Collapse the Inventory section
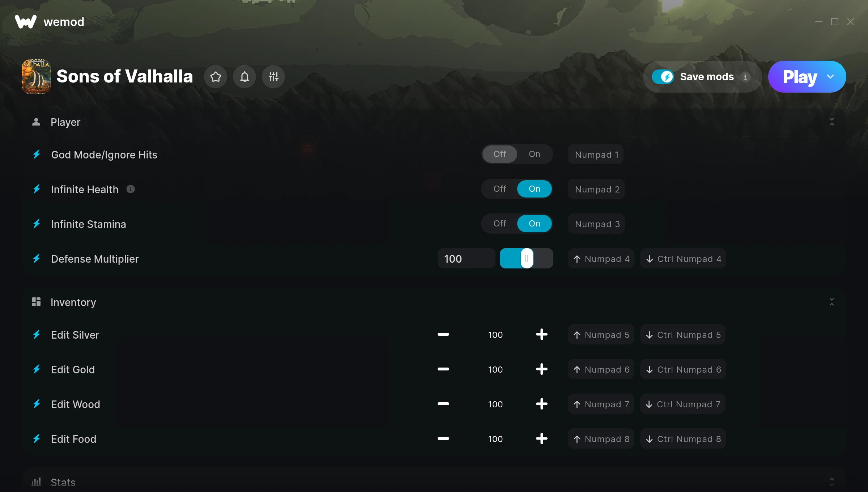 tap(831, 302)
